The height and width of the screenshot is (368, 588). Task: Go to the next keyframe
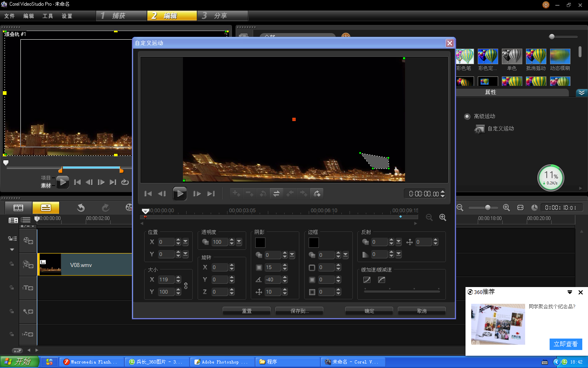click(303, 193)
